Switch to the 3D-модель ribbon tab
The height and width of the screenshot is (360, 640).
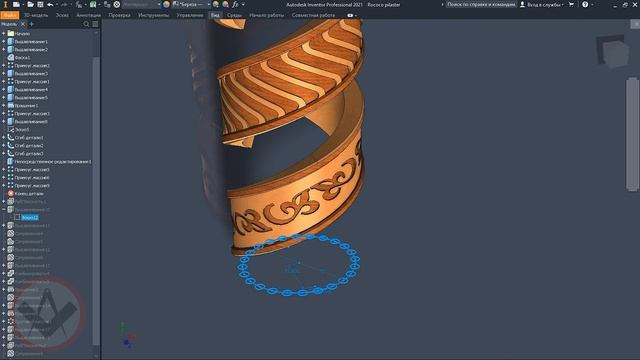coord(36,15)
